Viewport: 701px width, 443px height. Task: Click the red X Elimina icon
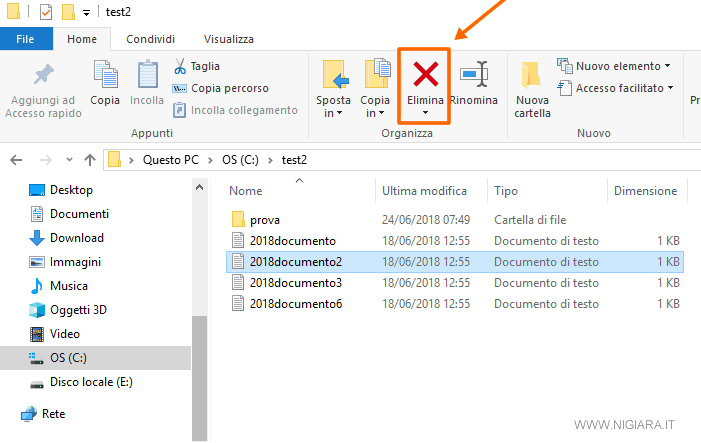coord(425,74)
